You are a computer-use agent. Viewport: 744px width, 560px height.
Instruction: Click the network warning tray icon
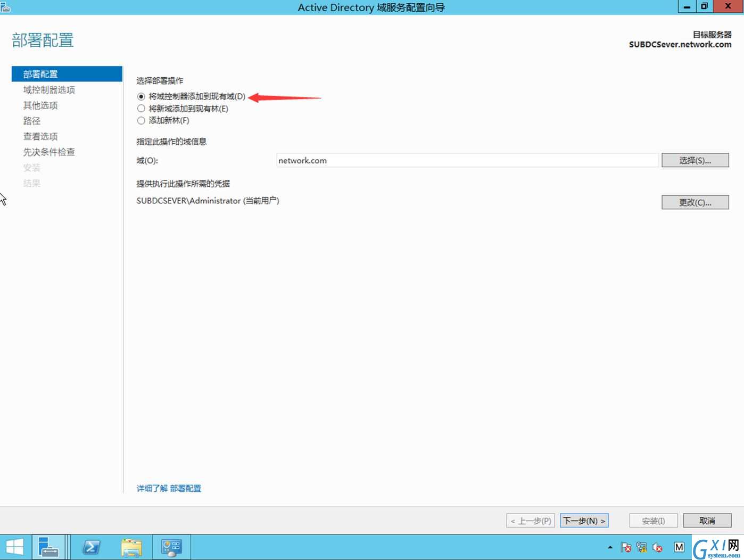pos(642,547)
